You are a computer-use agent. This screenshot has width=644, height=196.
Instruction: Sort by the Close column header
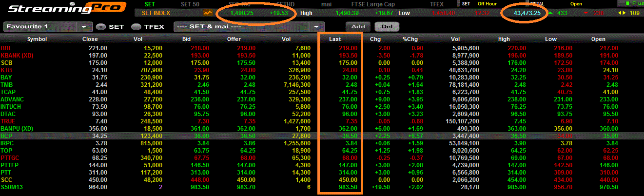(90, 39)
